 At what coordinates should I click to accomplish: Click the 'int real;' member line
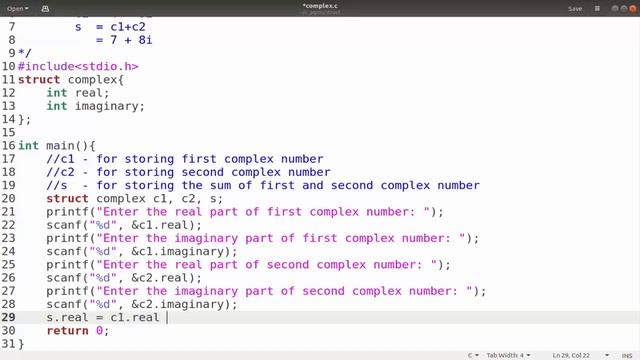tap(78, 93)
